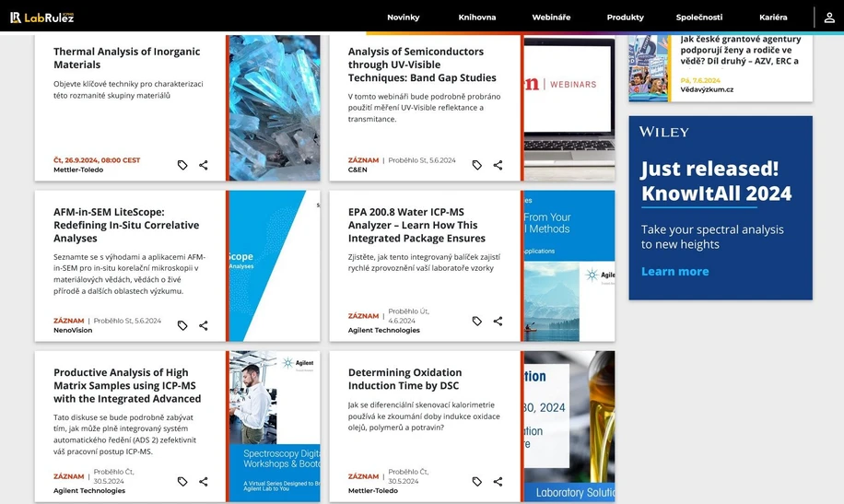The image size is (844, 504).
Task: Click NenoVision company label
Action: tap(73, 330)
